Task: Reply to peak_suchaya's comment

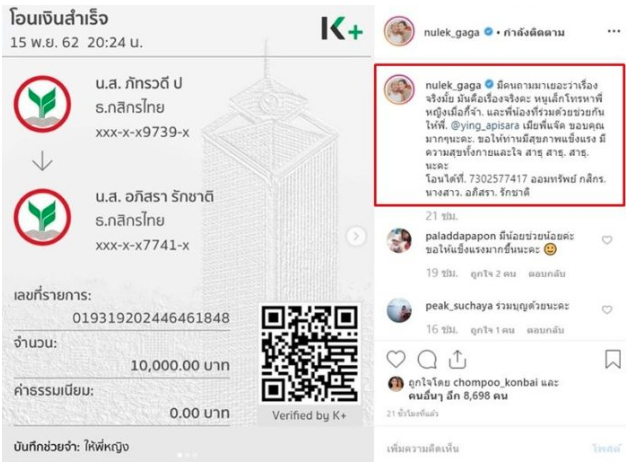Action: tap(545, 330)
